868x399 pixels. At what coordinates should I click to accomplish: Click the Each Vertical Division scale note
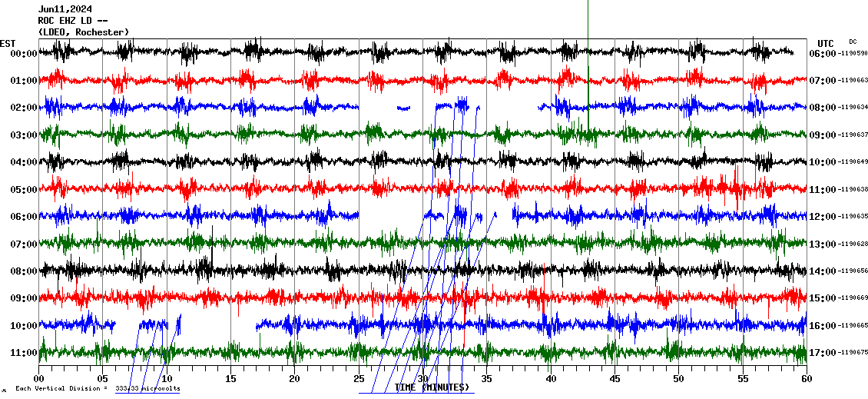[x=97, y=389]
